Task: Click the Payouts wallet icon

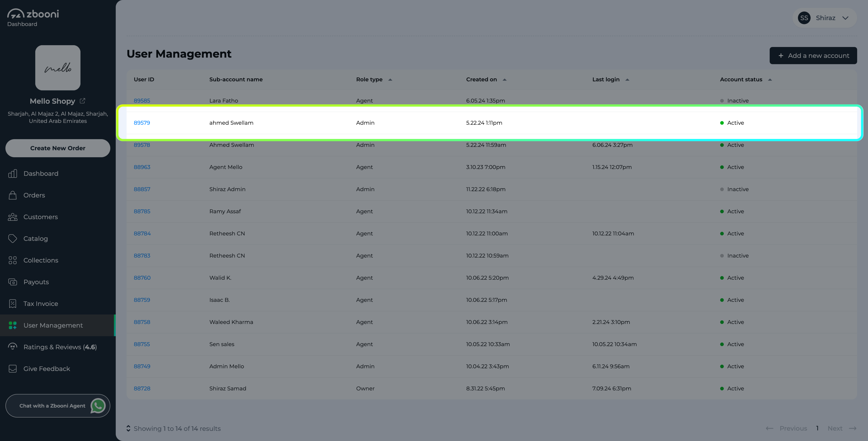Action: pyautogui.click(x=13, y=282)
